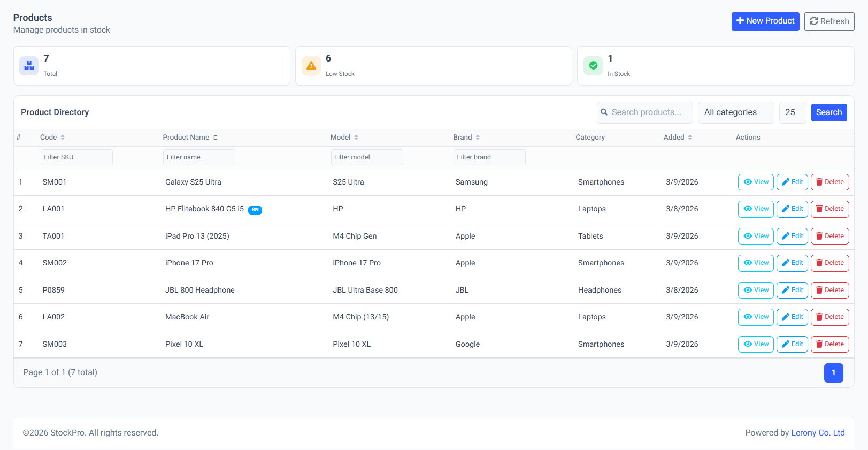
Task: Sort by Product Name sort icon
Action: [x=216, y=138]
